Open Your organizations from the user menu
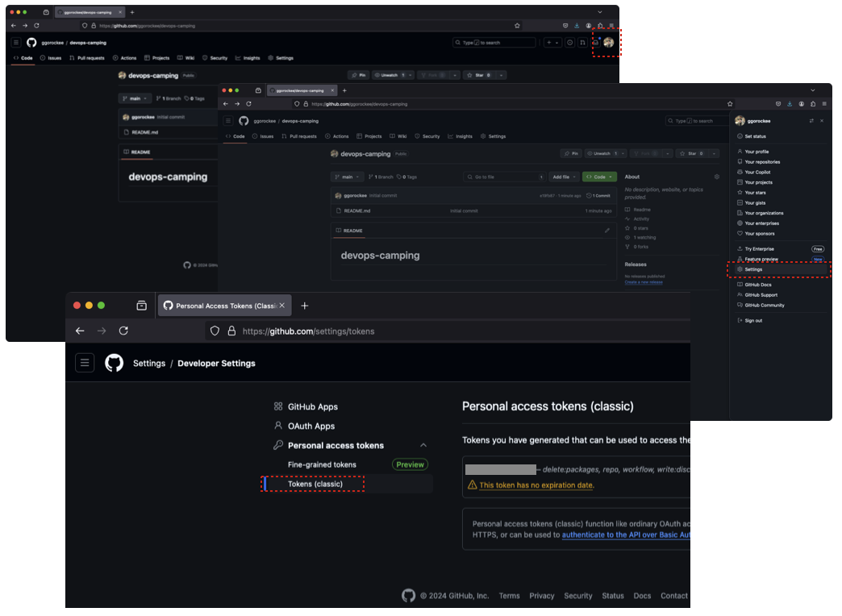The width and height of the screenshot is (842, 616). (x=764, y=213)
